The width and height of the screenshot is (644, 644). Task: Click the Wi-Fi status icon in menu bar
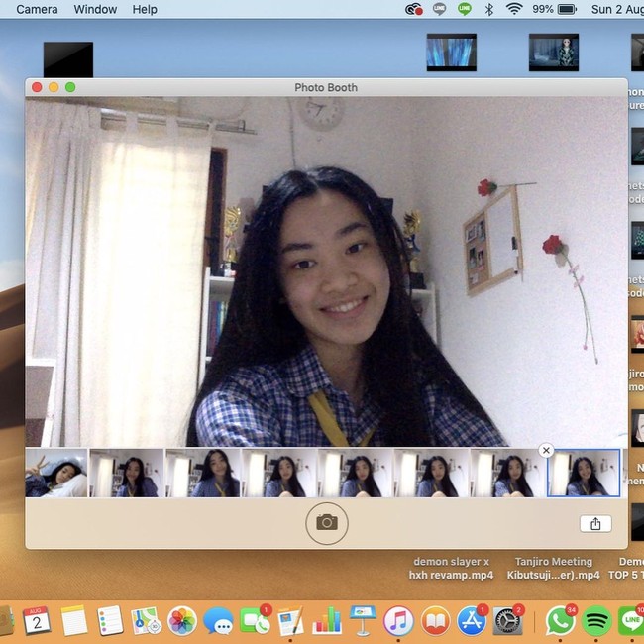click(x=514, y=9)
